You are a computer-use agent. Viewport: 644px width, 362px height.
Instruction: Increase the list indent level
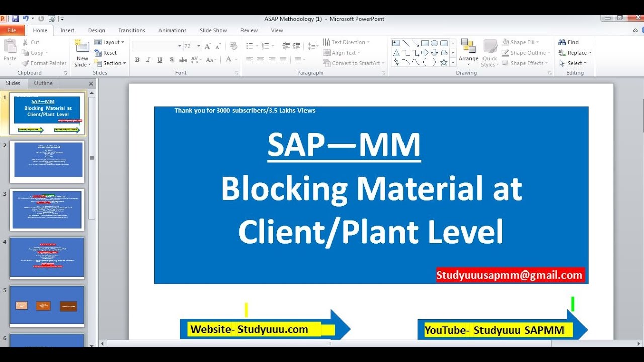(x=296, y=46)
